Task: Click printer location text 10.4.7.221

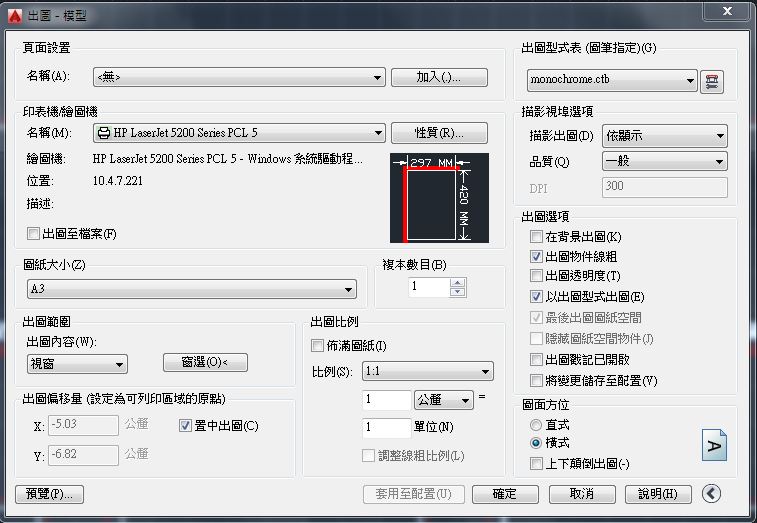Action: pyautogui.click(x=118, y=181)
